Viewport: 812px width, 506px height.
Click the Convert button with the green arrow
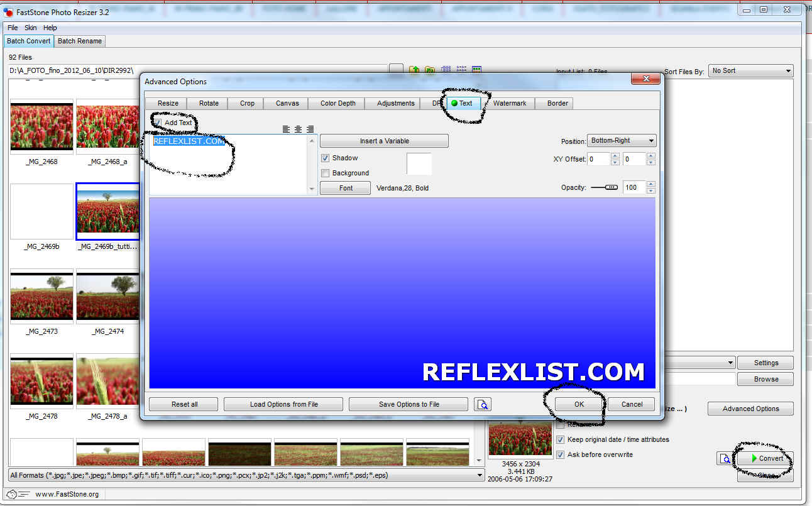tap(765, 458)
